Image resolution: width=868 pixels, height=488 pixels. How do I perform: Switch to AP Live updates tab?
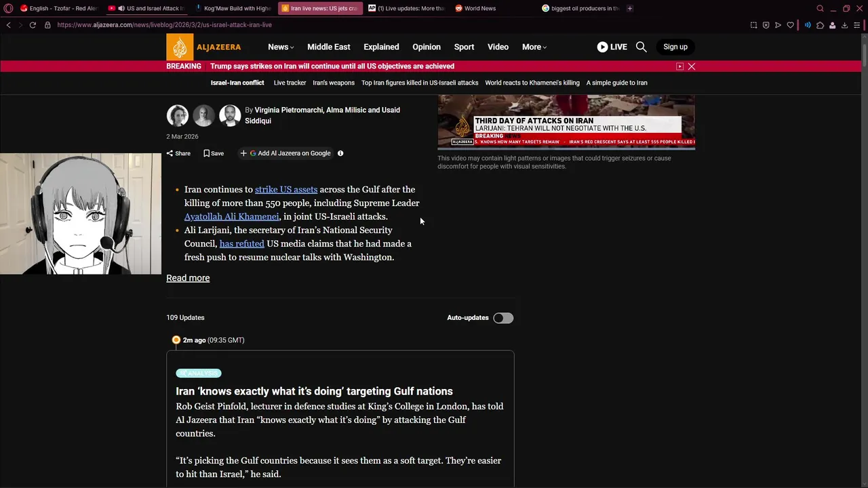407,8
